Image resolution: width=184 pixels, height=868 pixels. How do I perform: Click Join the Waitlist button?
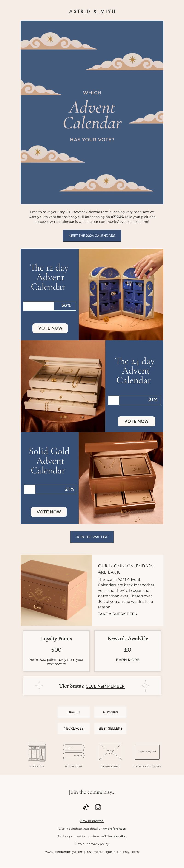[92, 537]
